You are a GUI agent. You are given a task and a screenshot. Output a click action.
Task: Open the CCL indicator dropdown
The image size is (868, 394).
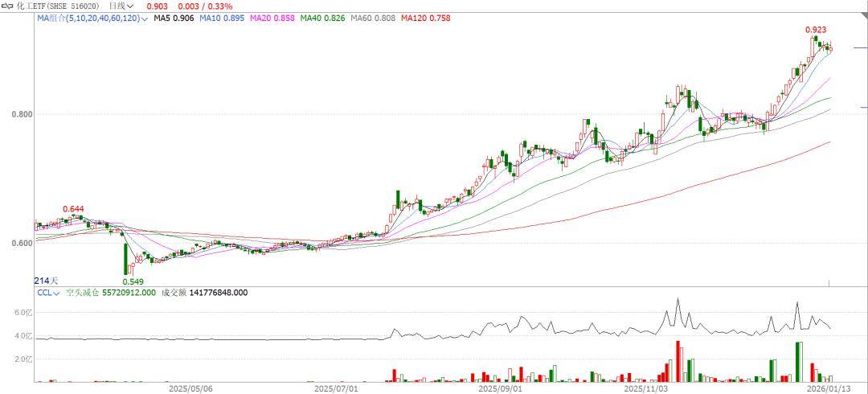point(55,293)
